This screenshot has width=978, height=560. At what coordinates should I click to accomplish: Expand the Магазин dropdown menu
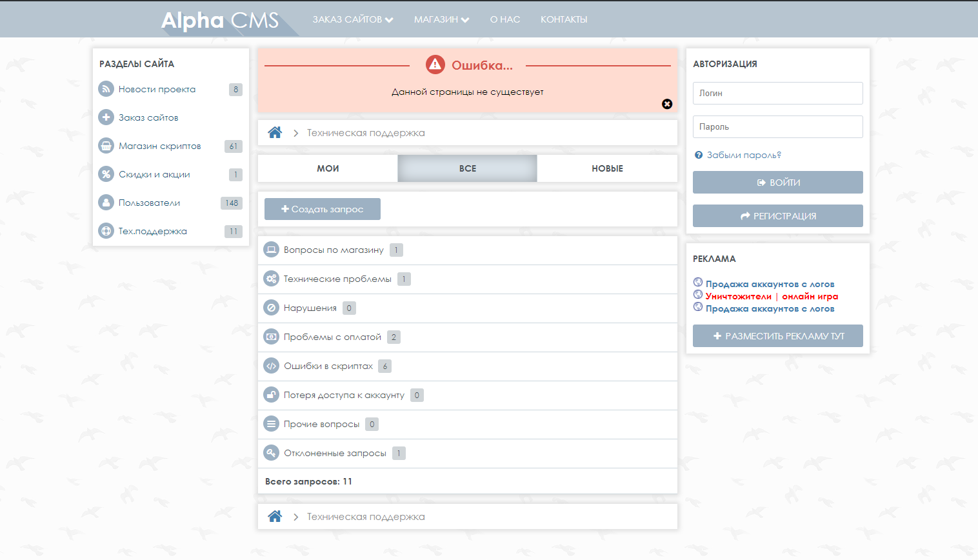tap(441, 19)
